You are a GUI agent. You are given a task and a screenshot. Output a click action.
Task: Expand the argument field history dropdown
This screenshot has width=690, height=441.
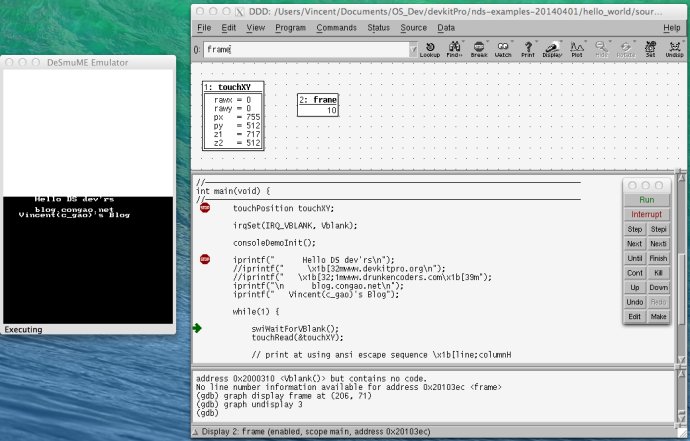point(412,49)
